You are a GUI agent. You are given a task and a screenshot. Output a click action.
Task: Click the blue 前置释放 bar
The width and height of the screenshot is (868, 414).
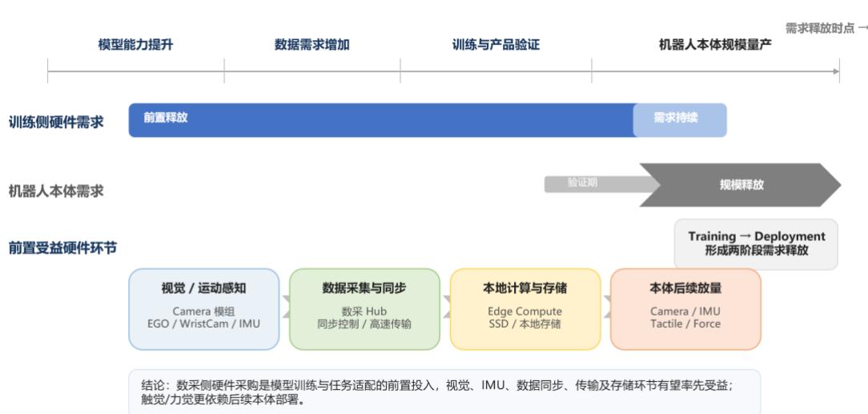381,120
